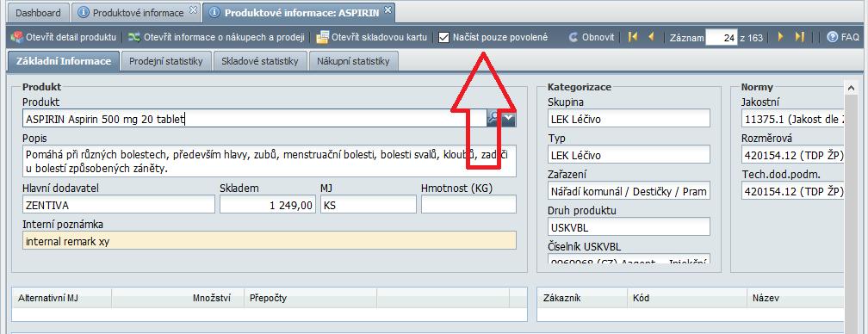The height and width of the screenshot is (334, 868).
Task: Click the Hmotnost (KG) field
Action: (468, 205)
